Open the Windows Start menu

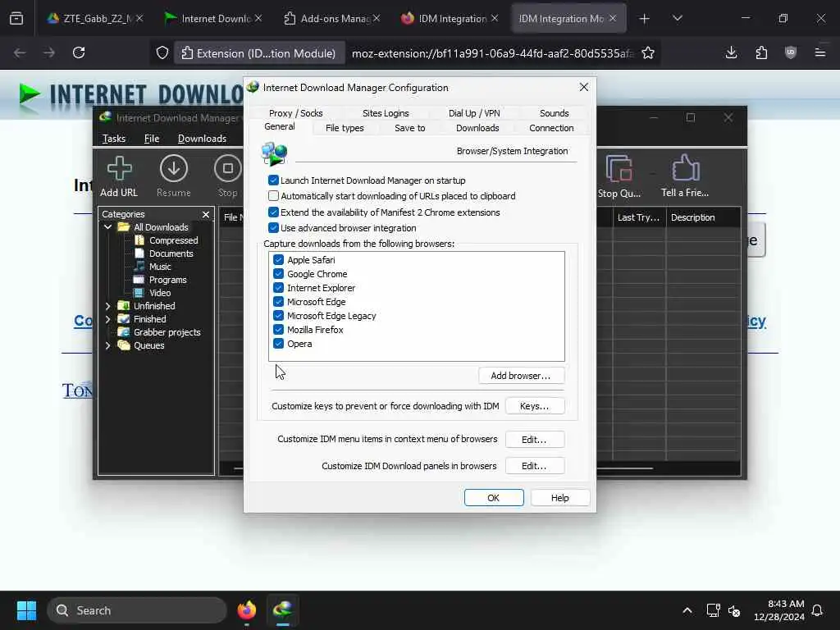point(26,610)
